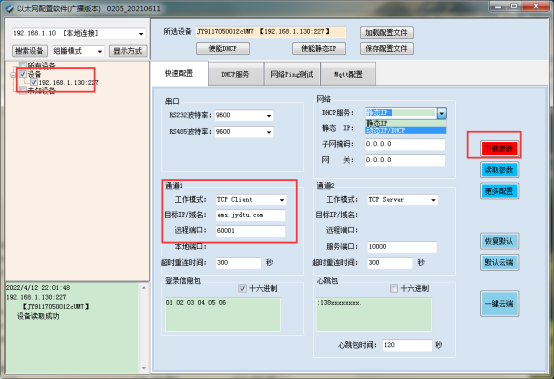The width and height of the screenshot is (554, 379).
Task: Click the 心跳包时间 120 field
Action: click(407, 345)
